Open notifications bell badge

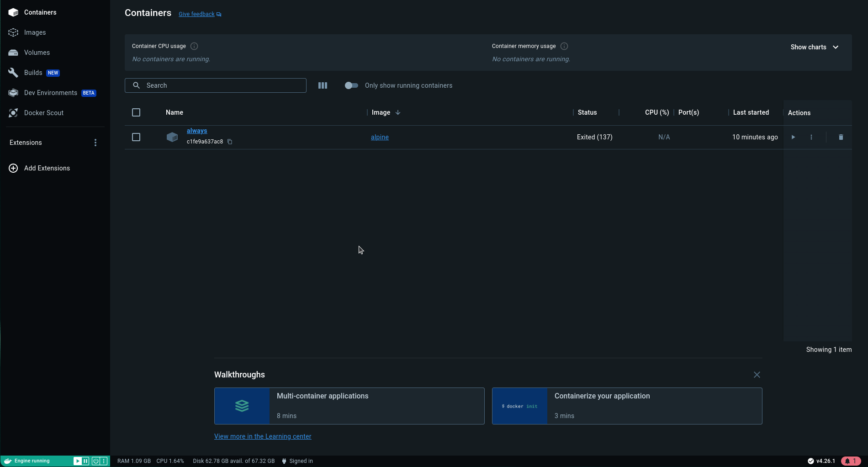(x=851, y=461)
